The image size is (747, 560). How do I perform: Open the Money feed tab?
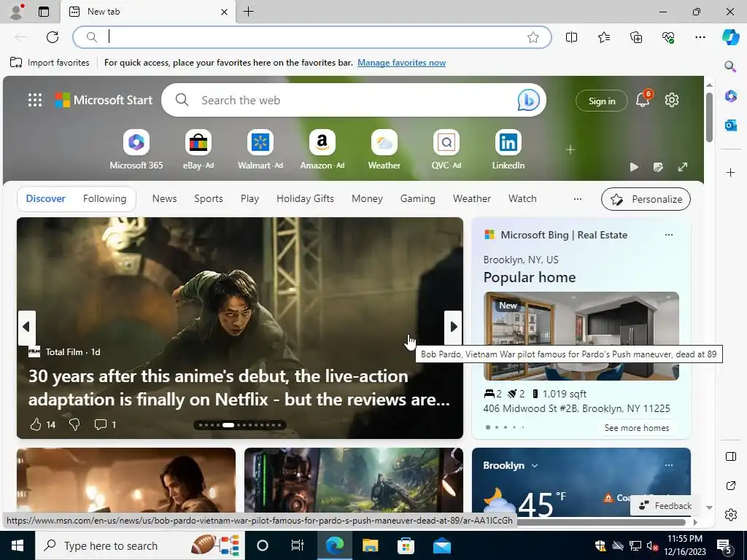367,198
